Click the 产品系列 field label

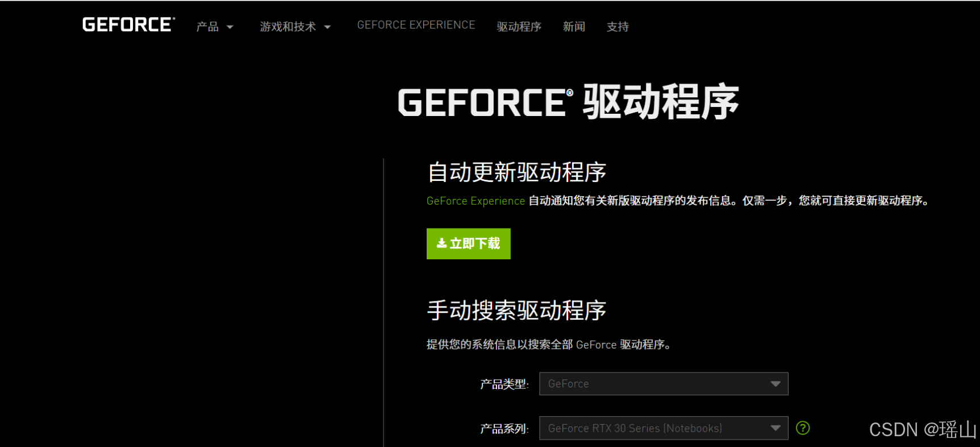(504, 429)
